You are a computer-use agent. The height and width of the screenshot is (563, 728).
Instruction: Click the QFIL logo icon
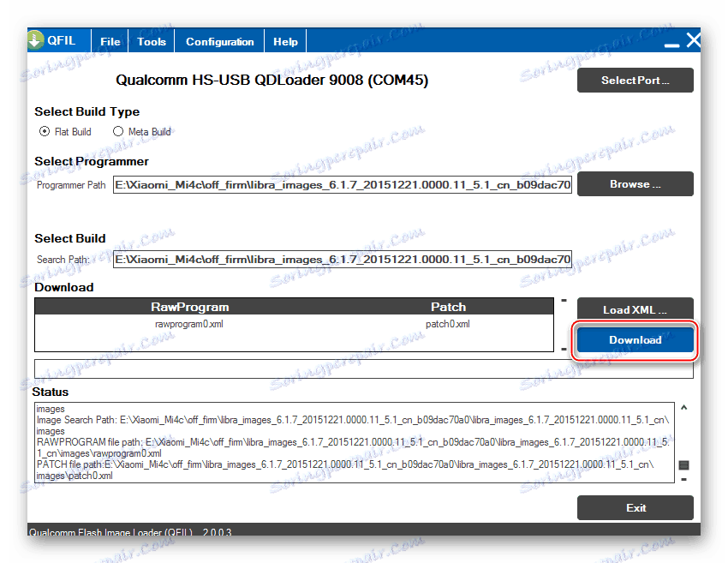[x=35, y=40]
